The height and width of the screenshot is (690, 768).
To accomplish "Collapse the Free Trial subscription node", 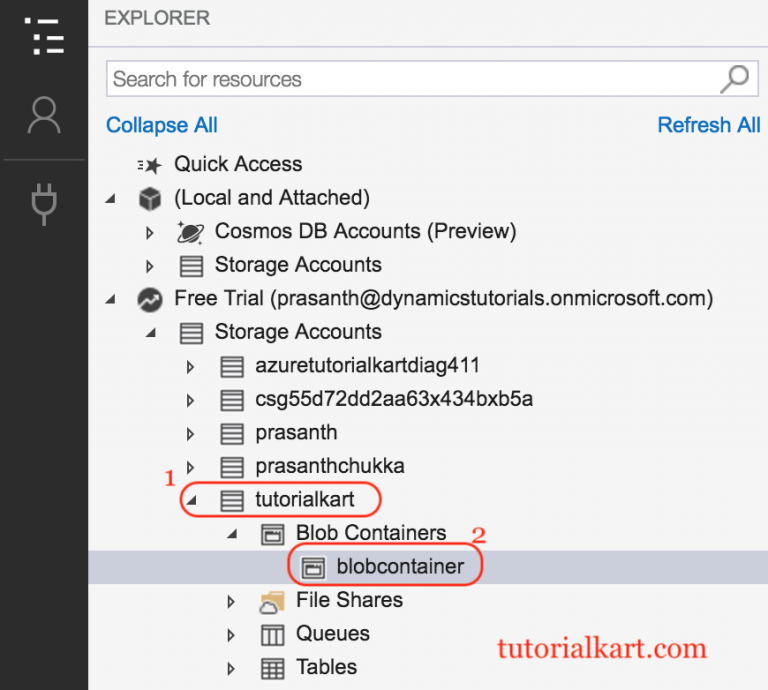I will click(110, 299).
